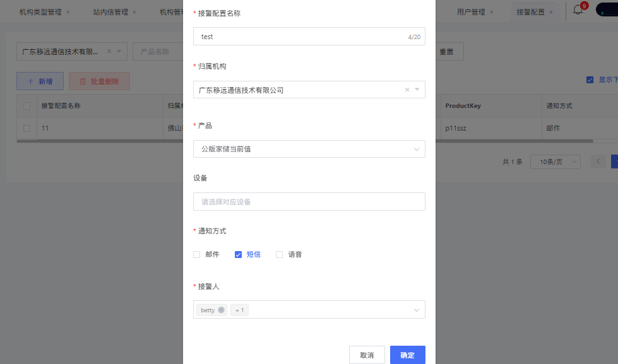Switch to the 站内信管理 tab
Image resolution: width=618 pixels, height=364 pixels.
point(110,12)
